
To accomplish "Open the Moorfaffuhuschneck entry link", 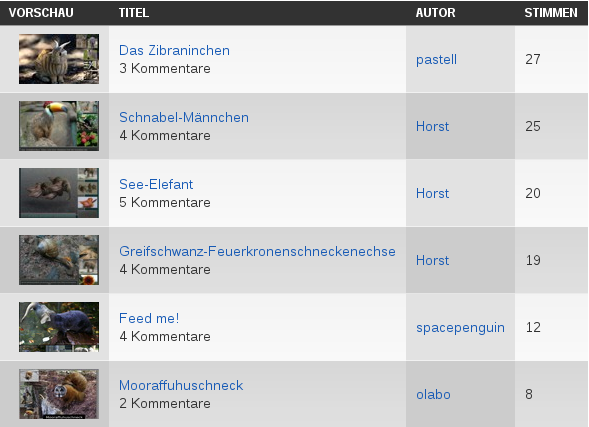I will pos(181,385).
